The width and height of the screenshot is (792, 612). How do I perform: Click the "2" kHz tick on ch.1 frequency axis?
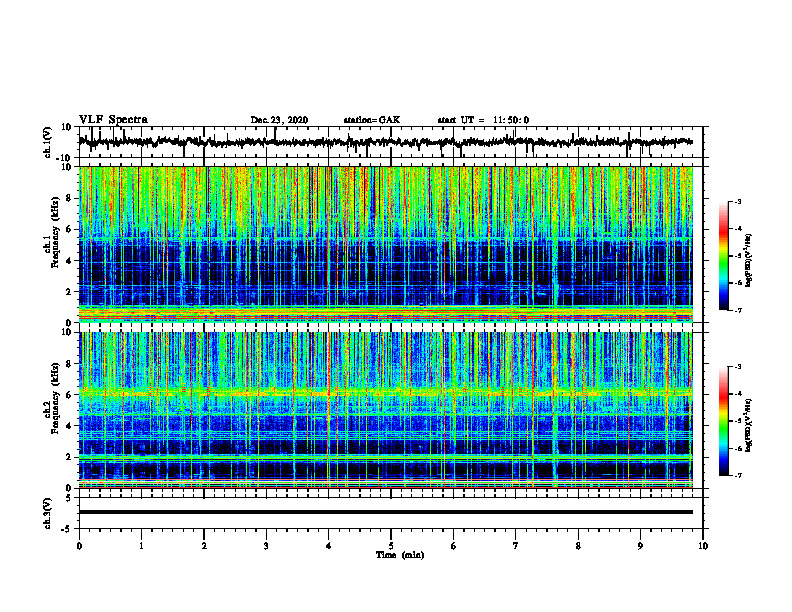(x=69, y=292)
